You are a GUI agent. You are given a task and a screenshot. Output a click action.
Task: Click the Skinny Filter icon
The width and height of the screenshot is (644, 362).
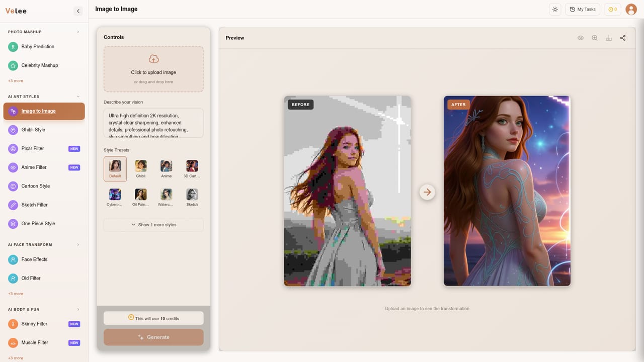(x=13, y=324)
